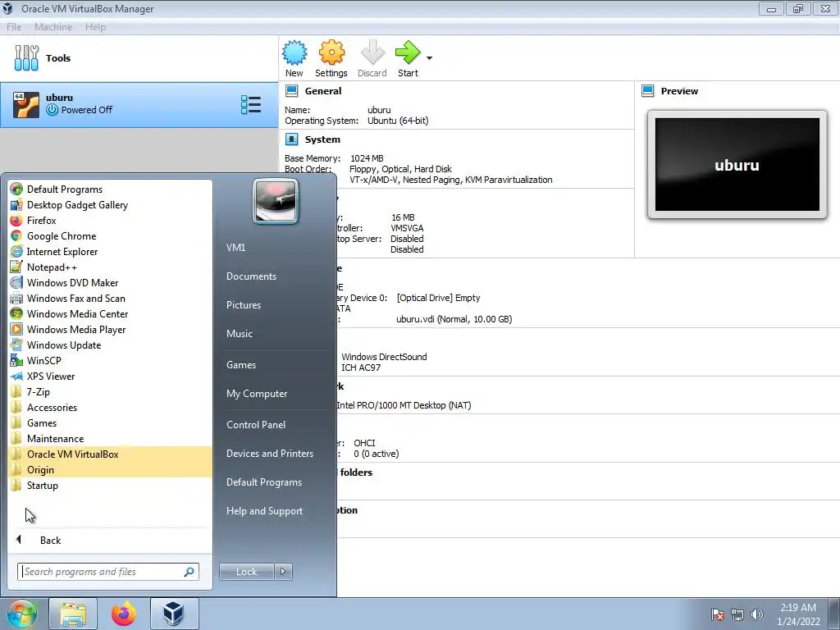
Task: Launch WinSCP from programs list
Action: tap(111, 360)
